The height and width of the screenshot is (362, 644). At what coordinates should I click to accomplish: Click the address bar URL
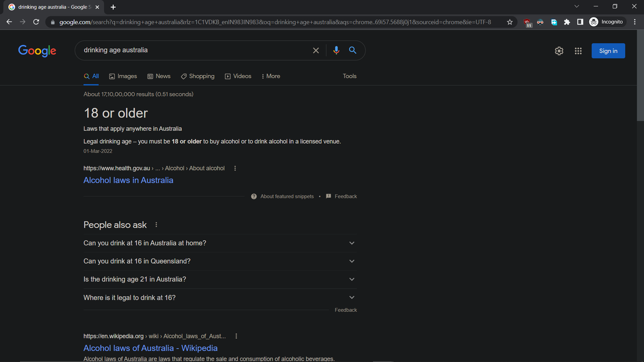click(275, 22)
